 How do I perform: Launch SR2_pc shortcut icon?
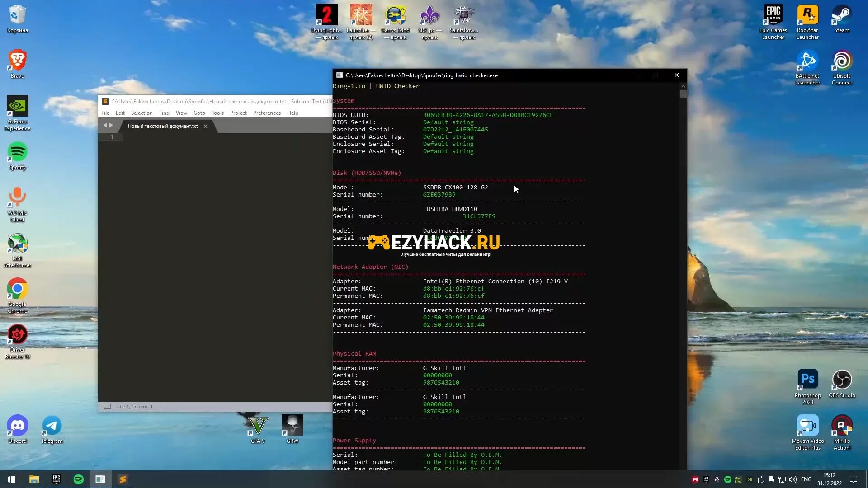429,22
